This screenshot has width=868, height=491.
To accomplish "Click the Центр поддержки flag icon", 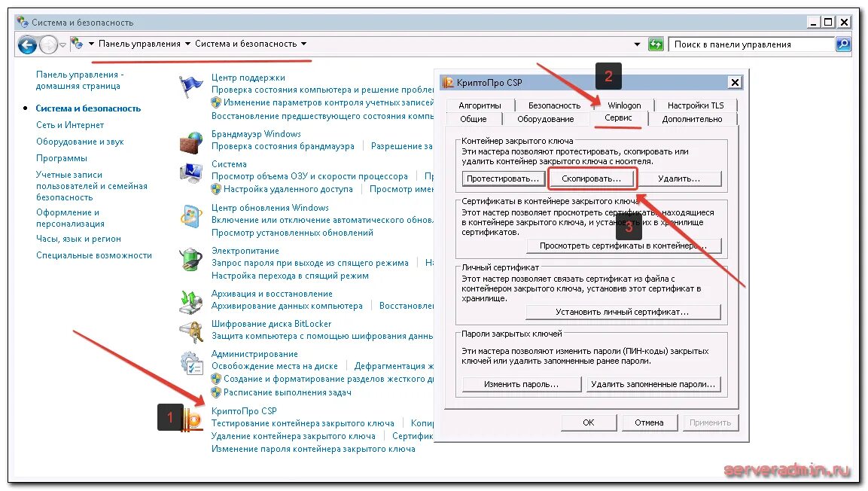I will [x=191, y=87].
